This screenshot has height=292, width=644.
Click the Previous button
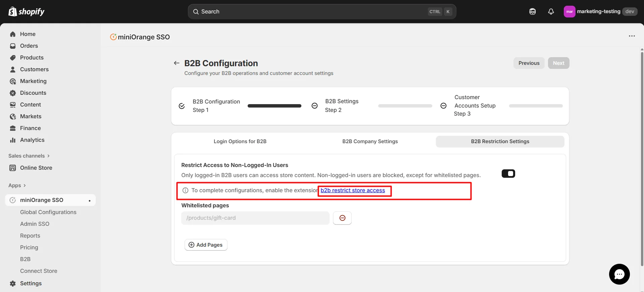(x=529, y=63)
